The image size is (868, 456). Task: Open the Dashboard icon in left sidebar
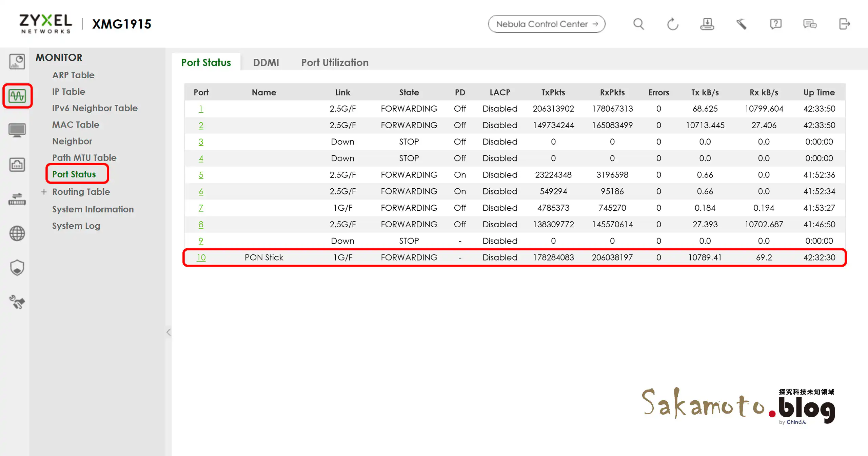pyautogui.click(x=17, y=62)
